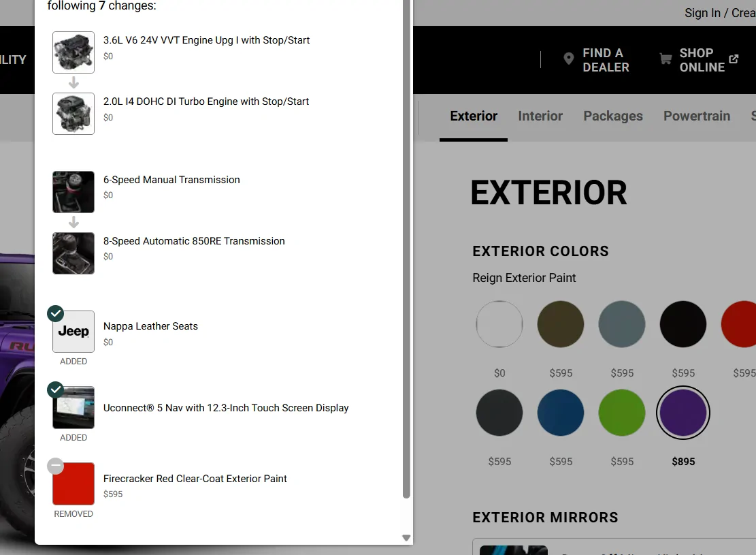
Task: Click the 2.0L I4 Turbo engine thumbnail
Action: (x=73, y=114)
